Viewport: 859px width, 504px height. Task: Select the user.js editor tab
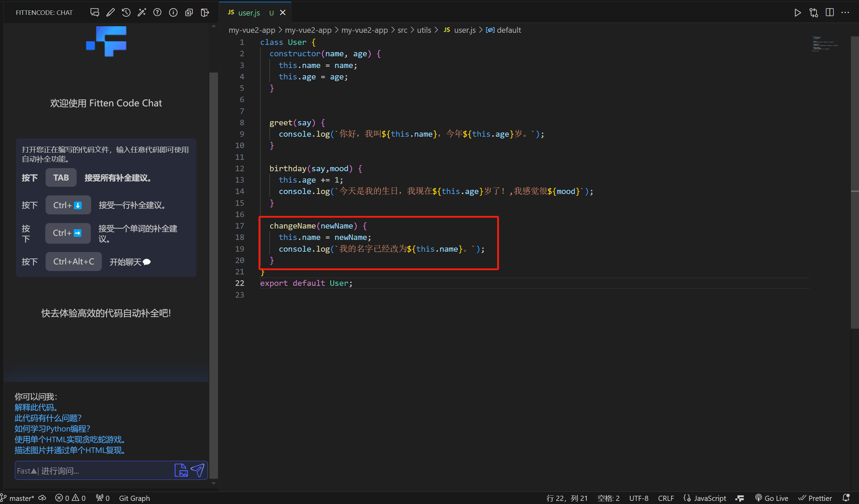[x=249, y=13]
